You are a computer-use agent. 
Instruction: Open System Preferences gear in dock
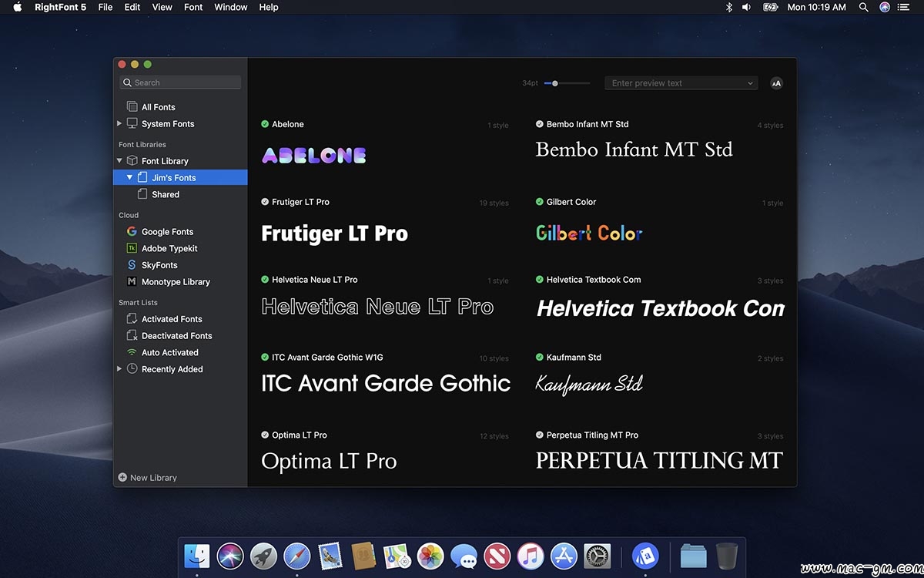(598, 556)
